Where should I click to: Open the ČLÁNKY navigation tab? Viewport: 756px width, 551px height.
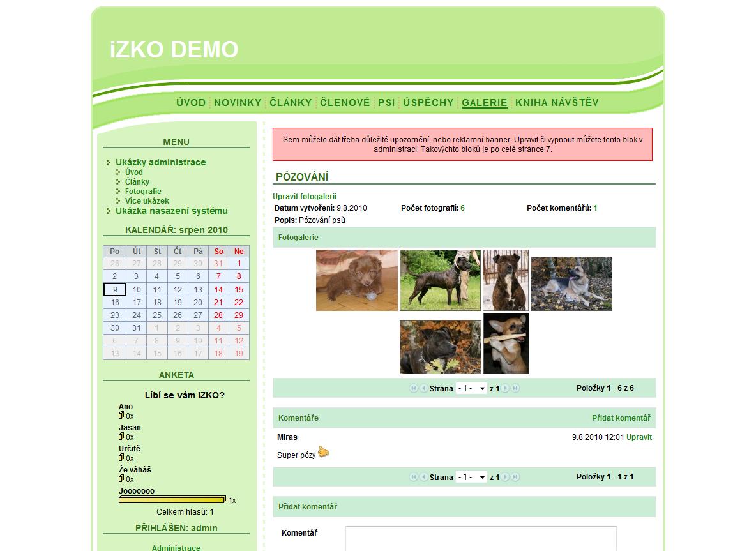(291, 102)
